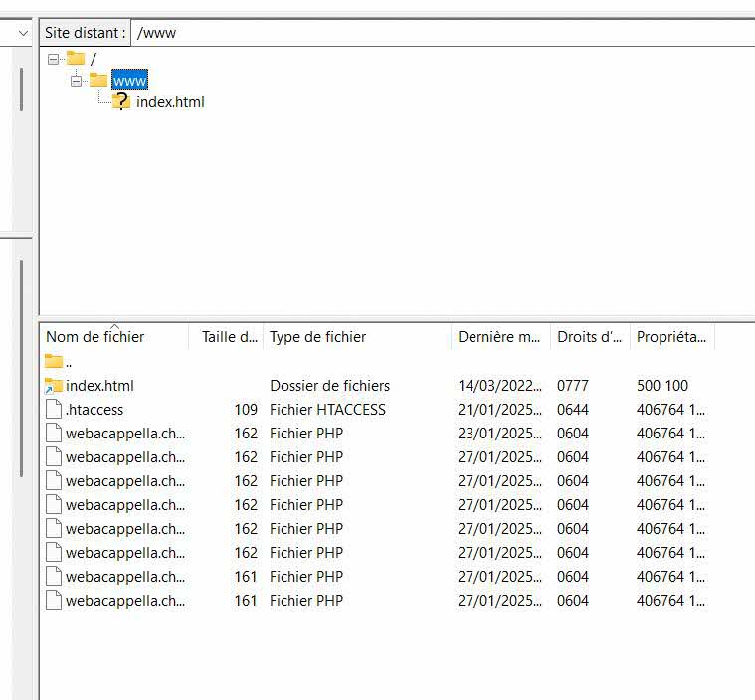Click the index.html shortcut folder icon in file list

tap(54, 386)
